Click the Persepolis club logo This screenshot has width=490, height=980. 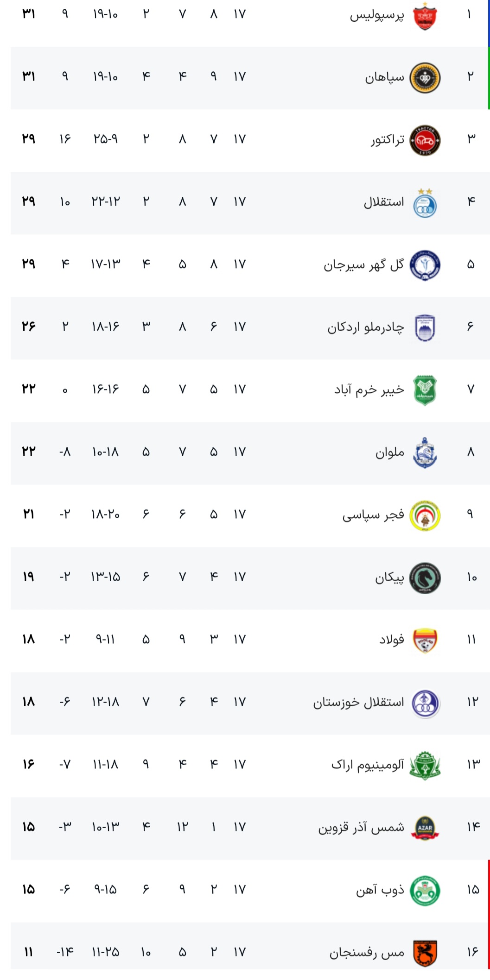click(x=425, y=16)
